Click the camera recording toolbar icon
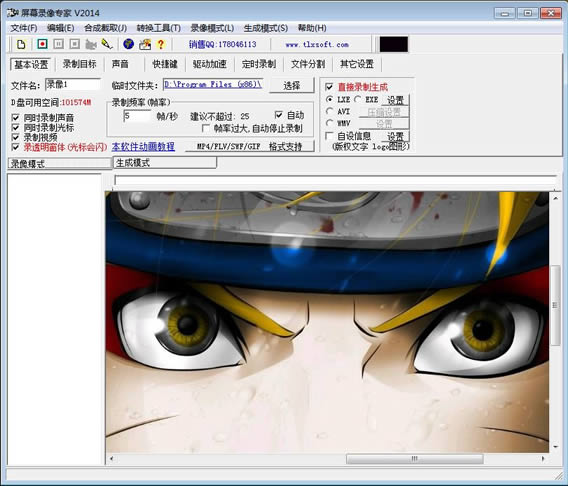The width and height of the screenshot is (568, 486). tap(91, 44)
